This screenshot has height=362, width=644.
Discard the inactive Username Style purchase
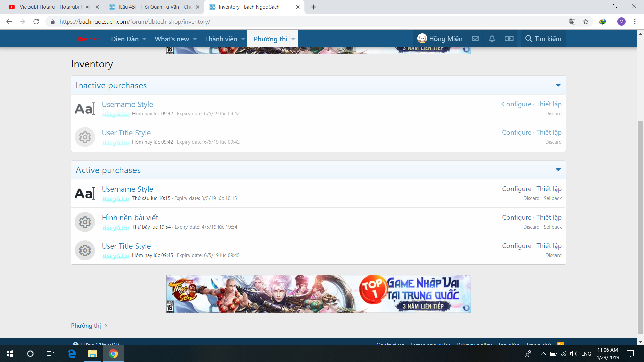pos(553,114)
